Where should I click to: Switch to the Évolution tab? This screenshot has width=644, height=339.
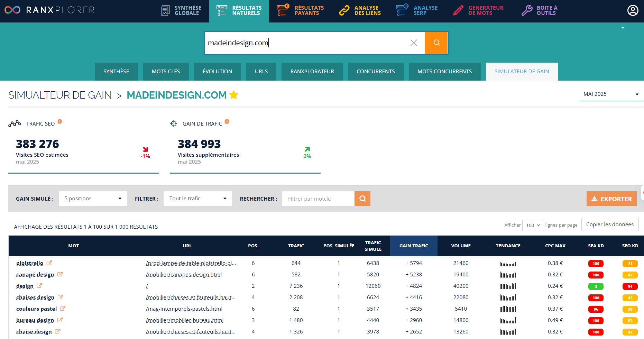coord(218,72)
